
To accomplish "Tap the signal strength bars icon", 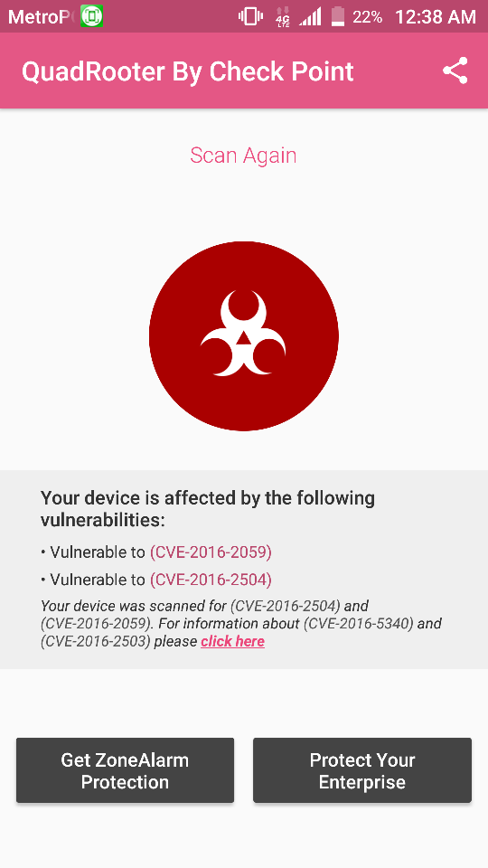I will 310,16.
